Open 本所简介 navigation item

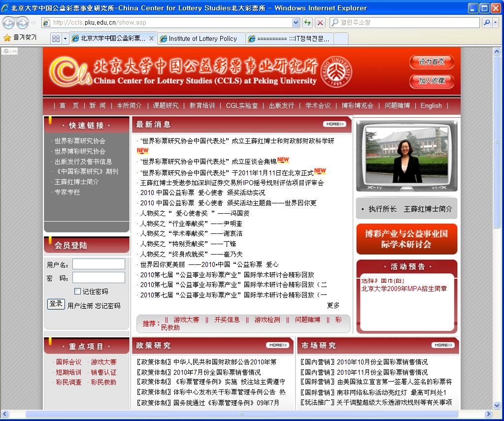[129, 105]
